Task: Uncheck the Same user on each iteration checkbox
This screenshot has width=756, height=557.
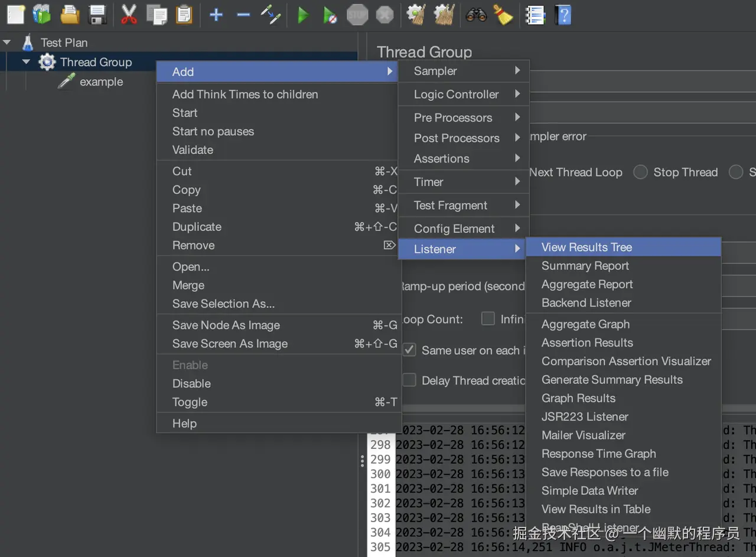Action: tap(409, 350)
